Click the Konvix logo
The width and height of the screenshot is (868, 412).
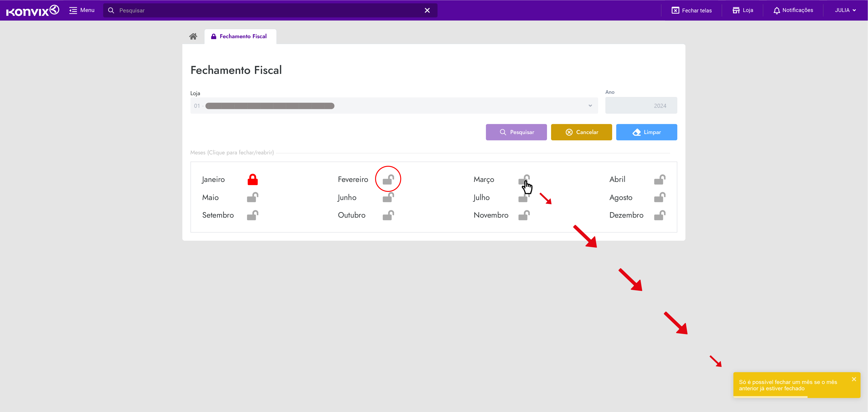[x=32, y=10]
